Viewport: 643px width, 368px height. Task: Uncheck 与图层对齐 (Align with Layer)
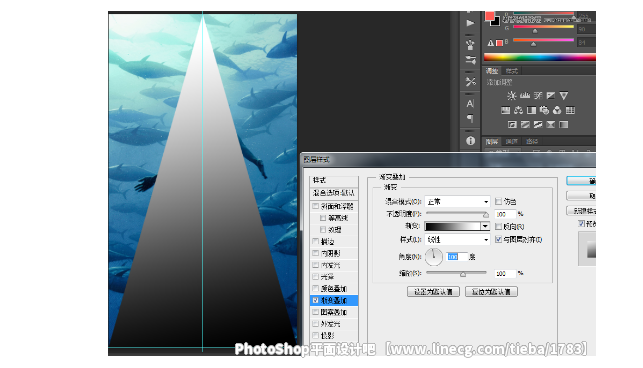point(498,239)
